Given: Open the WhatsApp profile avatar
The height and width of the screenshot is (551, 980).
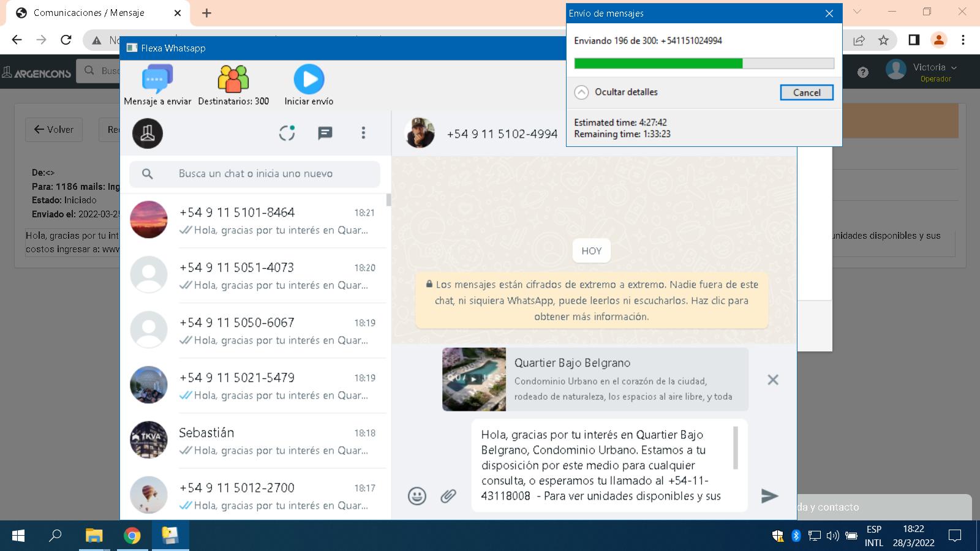Looking at the screenshot, I should (148, 133).
